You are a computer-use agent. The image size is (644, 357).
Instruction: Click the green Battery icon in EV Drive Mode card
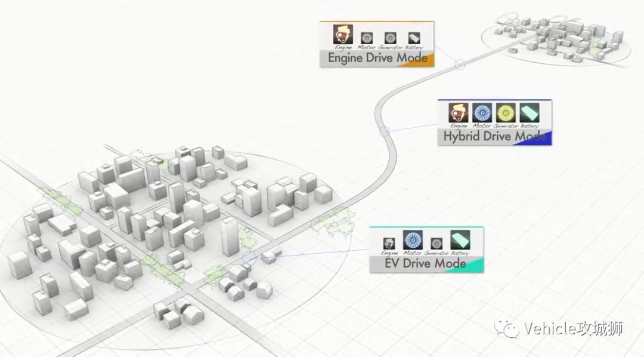(x=460, y=240)
